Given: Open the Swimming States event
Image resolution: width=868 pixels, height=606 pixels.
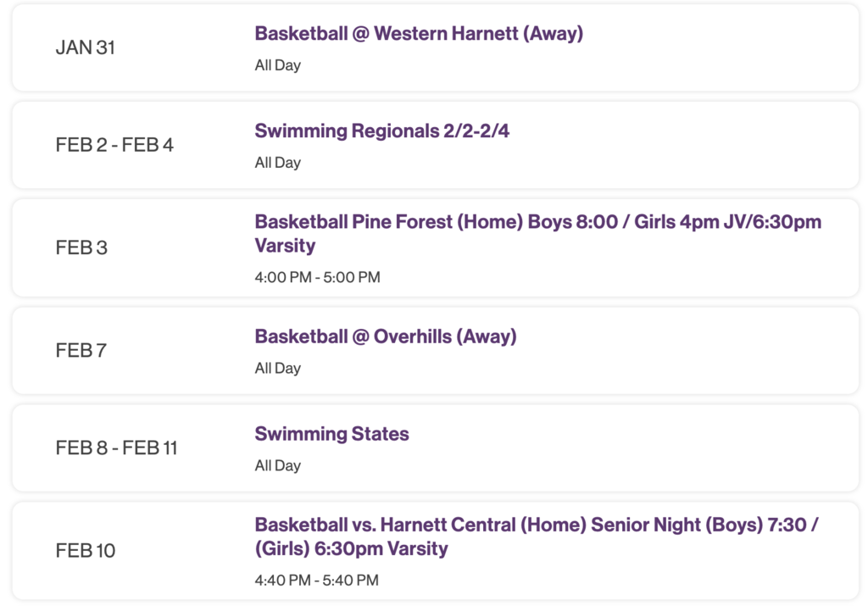Looking at the screenshot, I should 331,433.
